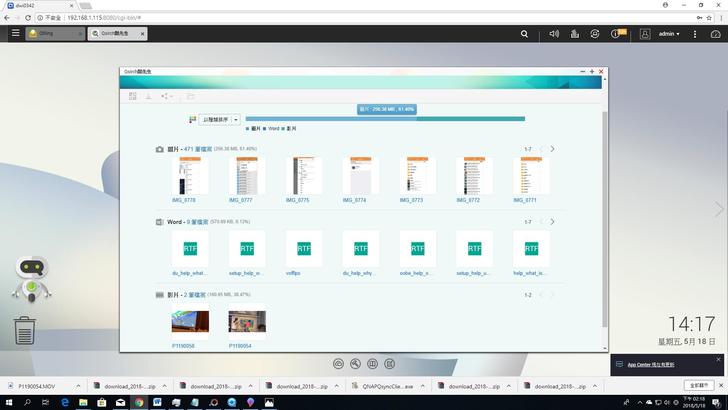Open Word from the Windows taskbar
Image resolution: width=728 pixels, height=410 pixels.
tap(157, 403)
